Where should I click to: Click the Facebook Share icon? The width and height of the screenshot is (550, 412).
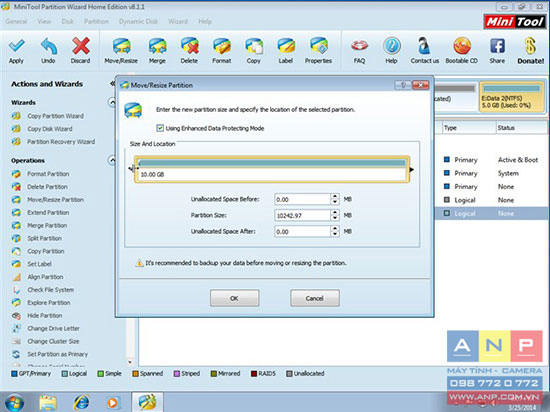(497, 46)
